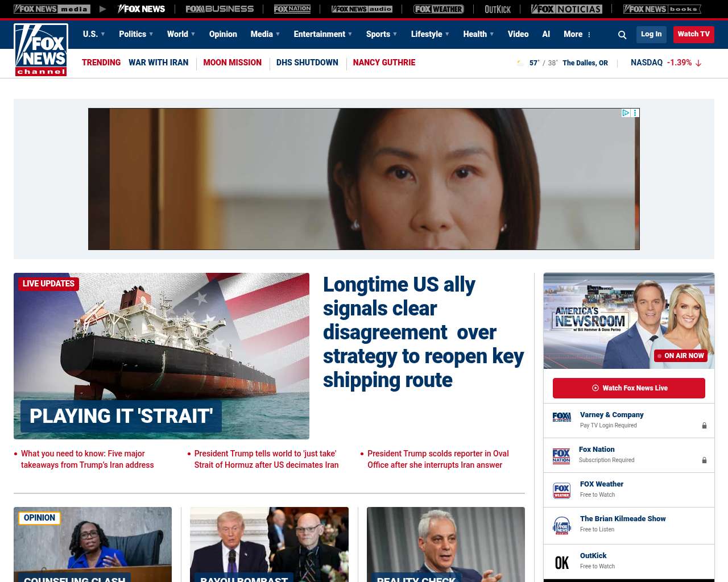Click the Fox News Radio icon by Kilmeade Show

pyautogui.click(x=562, y=526)
